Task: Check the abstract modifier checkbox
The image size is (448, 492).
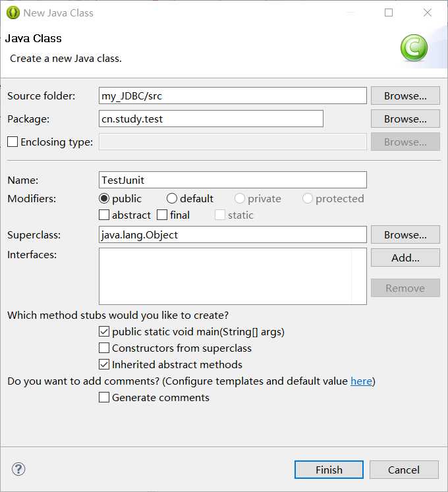Action: pos(104,215)
